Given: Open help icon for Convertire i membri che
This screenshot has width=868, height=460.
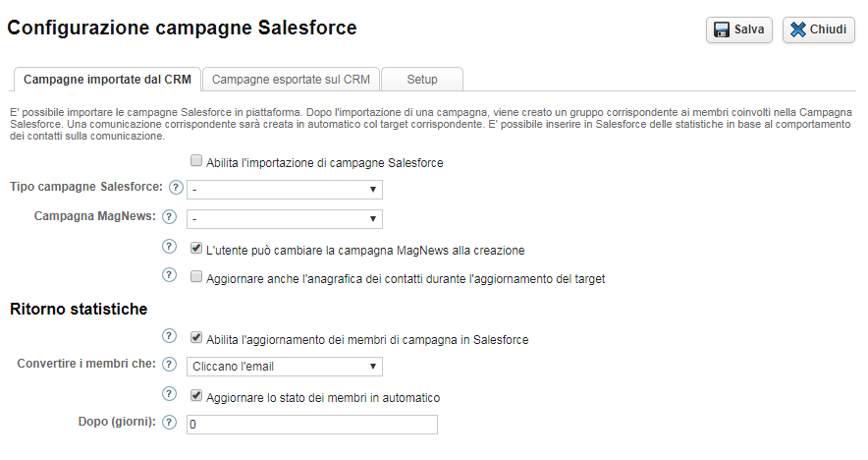Looking at the screenshot, I should click(169, 364).
